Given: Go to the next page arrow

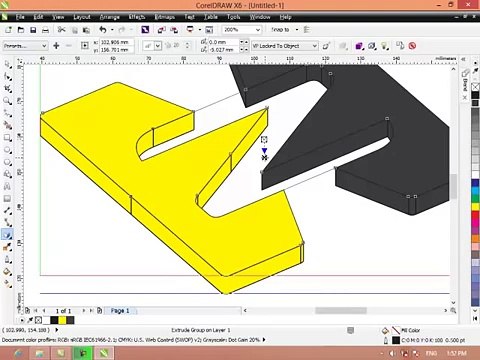Looking at the screenshot, I should [84, 311].
